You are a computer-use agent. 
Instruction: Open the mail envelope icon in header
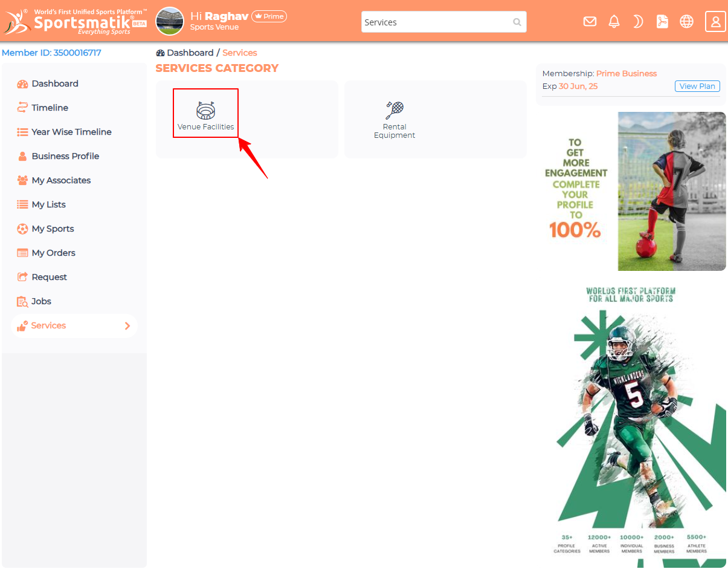[590, 22]
